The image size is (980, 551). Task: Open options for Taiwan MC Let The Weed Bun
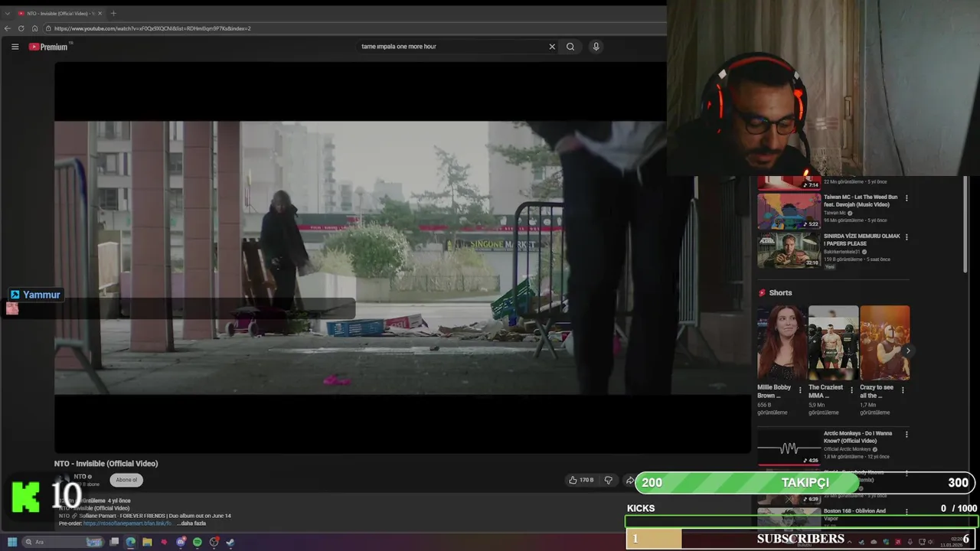[906, 197]
